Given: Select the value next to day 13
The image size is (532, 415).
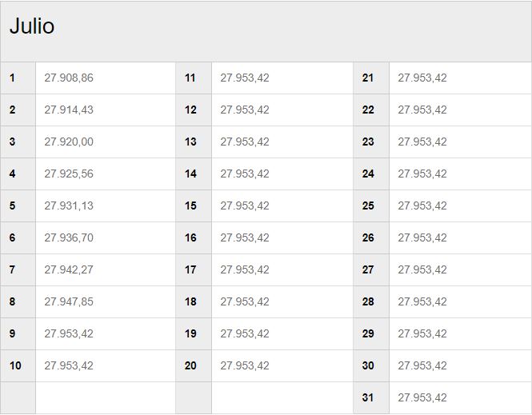Looking at the screenshot, I should coord(245,142).
